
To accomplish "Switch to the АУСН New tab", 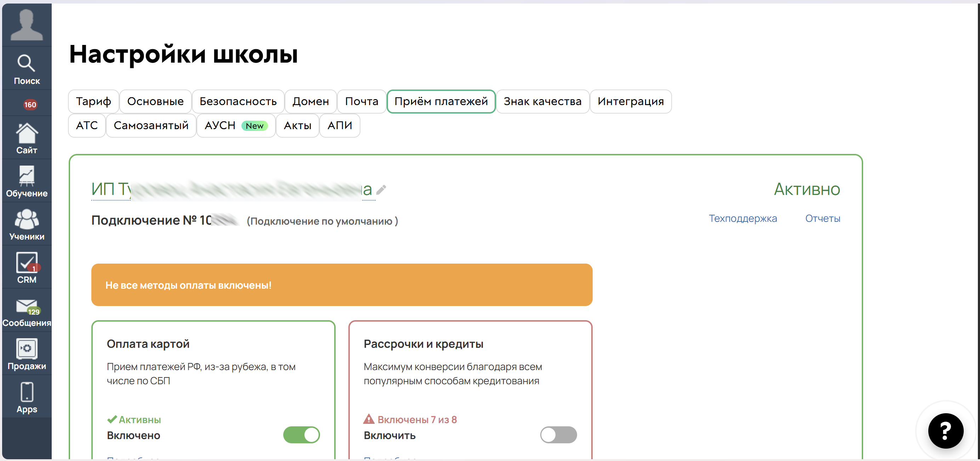I will tap(236, 125).
